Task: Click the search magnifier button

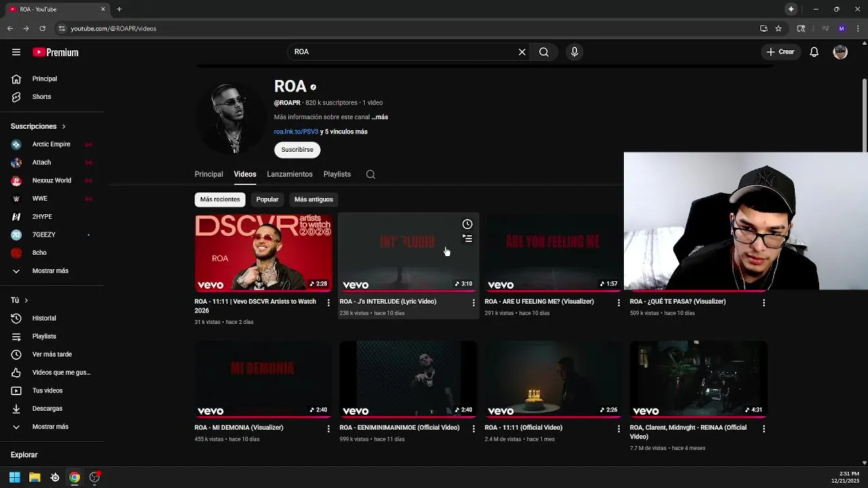Action: pyautogui.click(x=544, y=52)
